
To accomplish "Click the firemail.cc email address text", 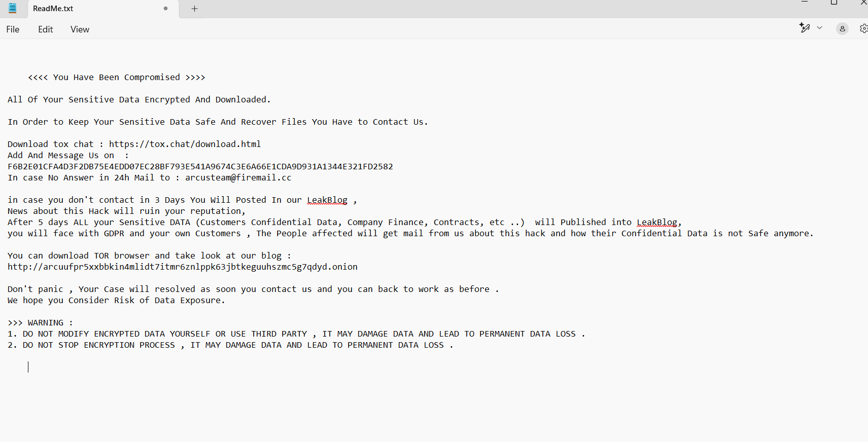I will coord(238,178).
